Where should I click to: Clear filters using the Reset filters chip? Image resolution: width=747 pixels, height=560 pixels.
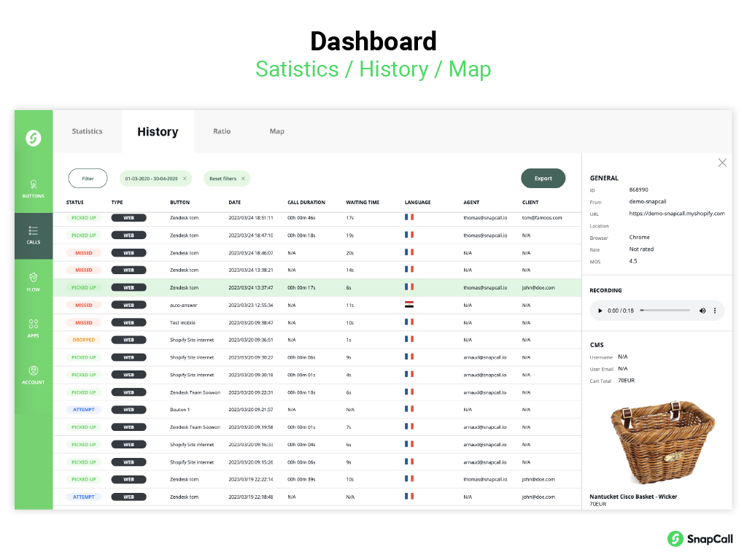click(x=243, y=179)
